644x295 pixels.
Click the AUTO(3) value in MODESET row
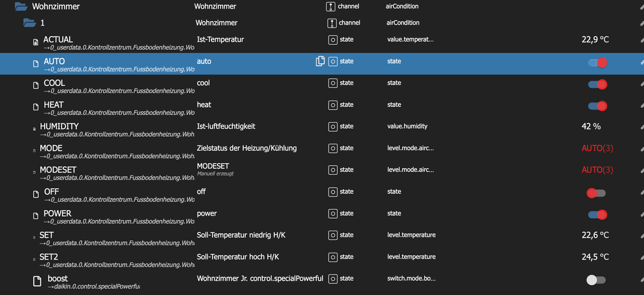pos(597,170)
